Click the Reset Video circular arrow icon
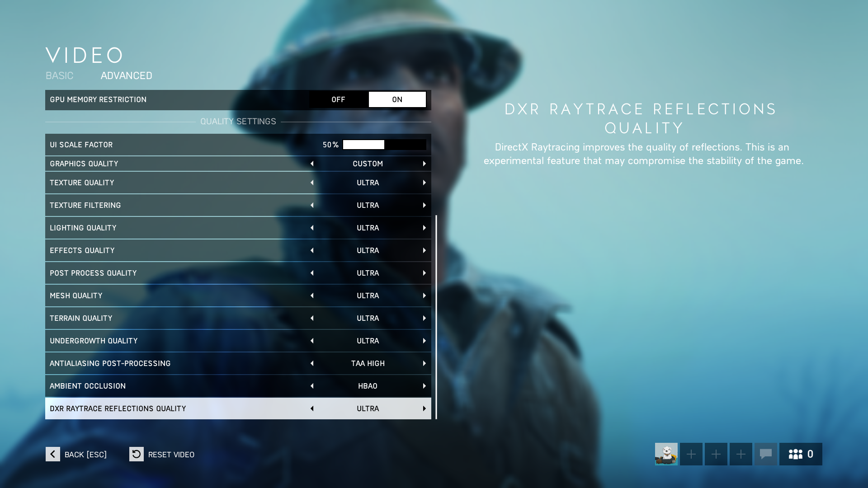The image size is (868, 488). (x=137, y=454)
